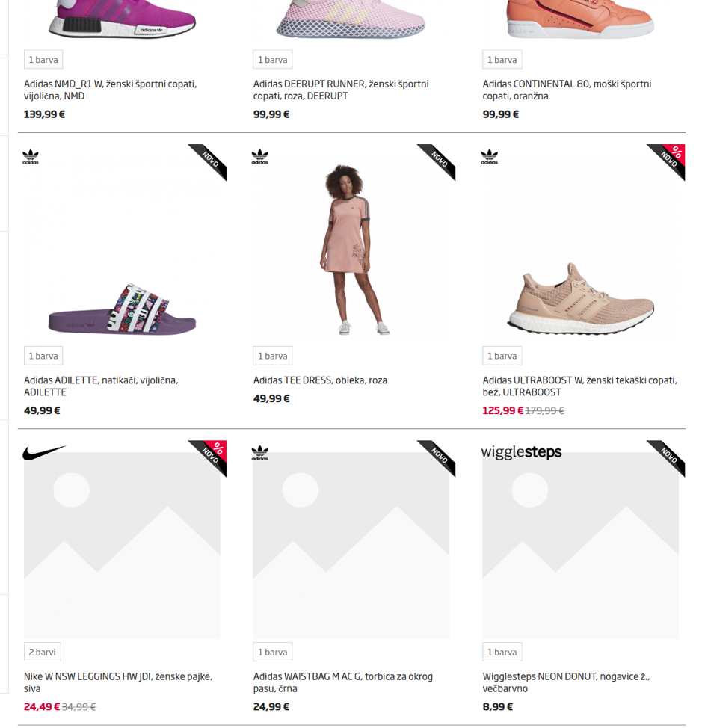Click Nike swoosh logo above leggings

click(x=44, y=453)
